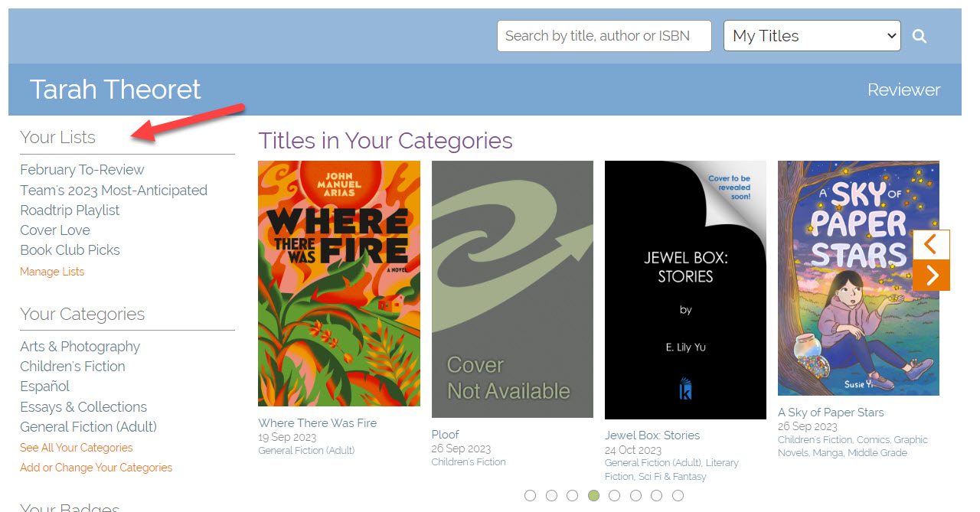Open the Jewel Box: Stories cover

[685, 289]
